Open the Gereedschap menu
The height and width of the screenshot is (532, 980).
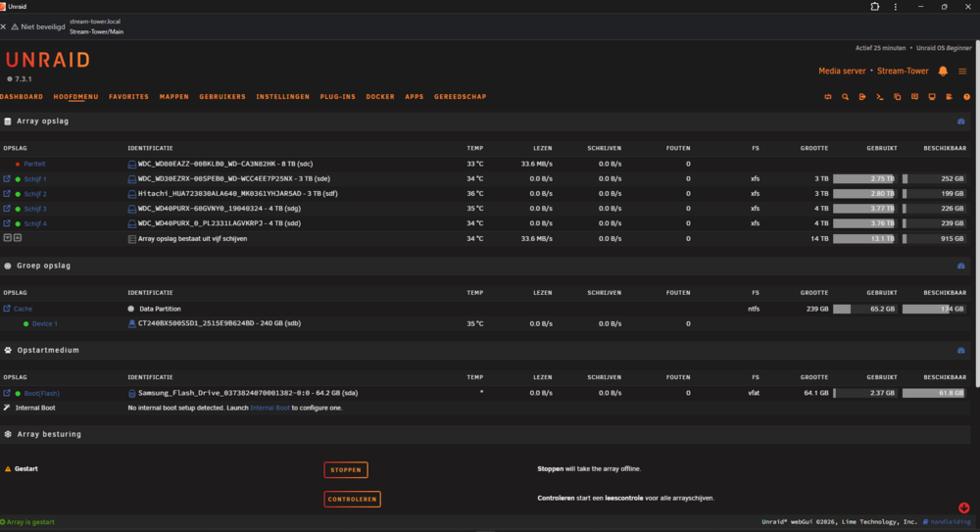[x=460, y=97]
